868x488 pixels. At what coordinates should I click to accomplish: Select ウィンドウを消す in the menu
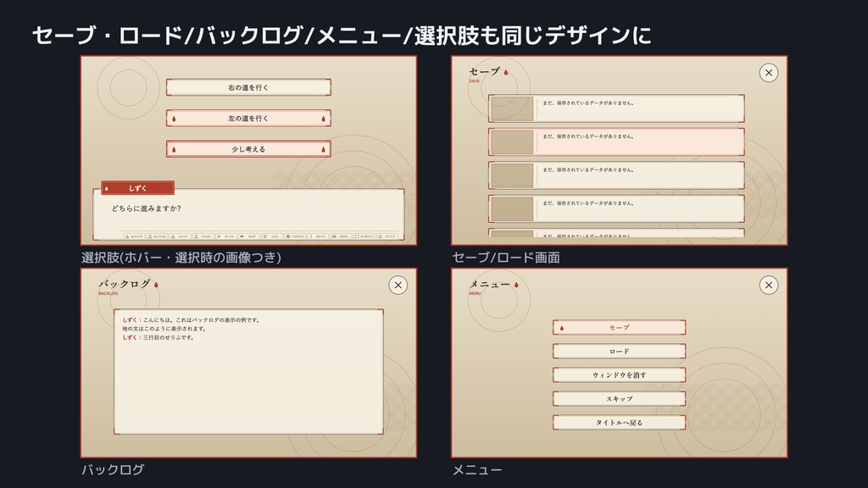click(x=619, y=375)
